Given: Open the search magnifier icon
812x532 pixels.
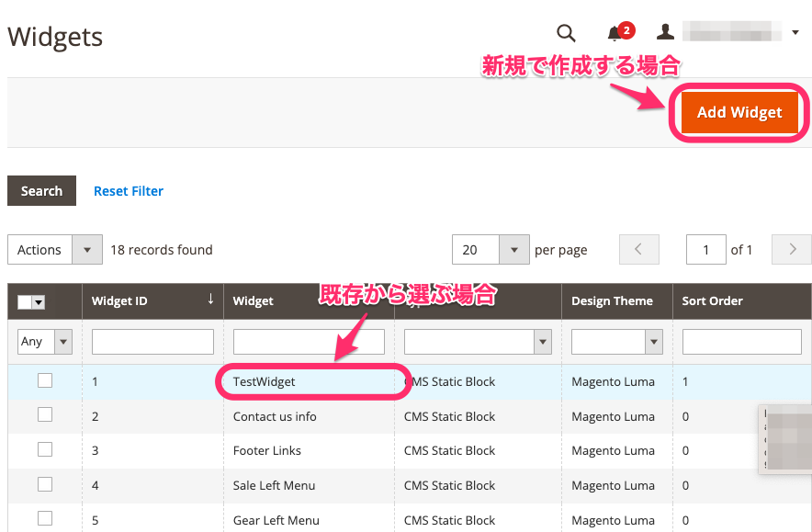Looking at the screenshot, I should pos(566,32).
